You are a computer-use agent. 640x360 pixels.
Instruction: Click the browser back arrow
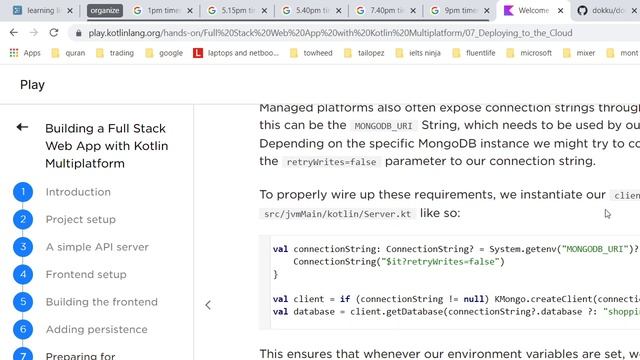tap(14, 33)
